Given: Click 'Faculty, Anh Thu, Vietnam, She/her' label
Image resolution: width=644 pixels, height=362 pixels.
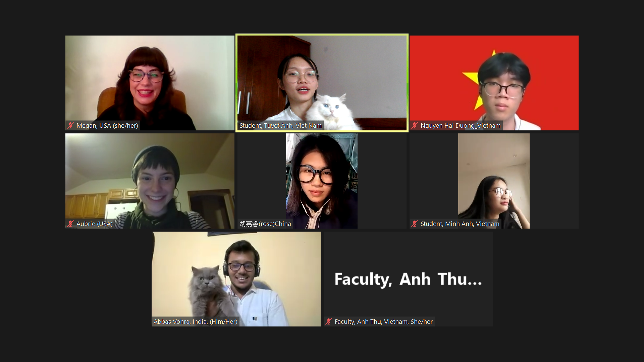Looking at the screenshot, I should click(384, 322).
